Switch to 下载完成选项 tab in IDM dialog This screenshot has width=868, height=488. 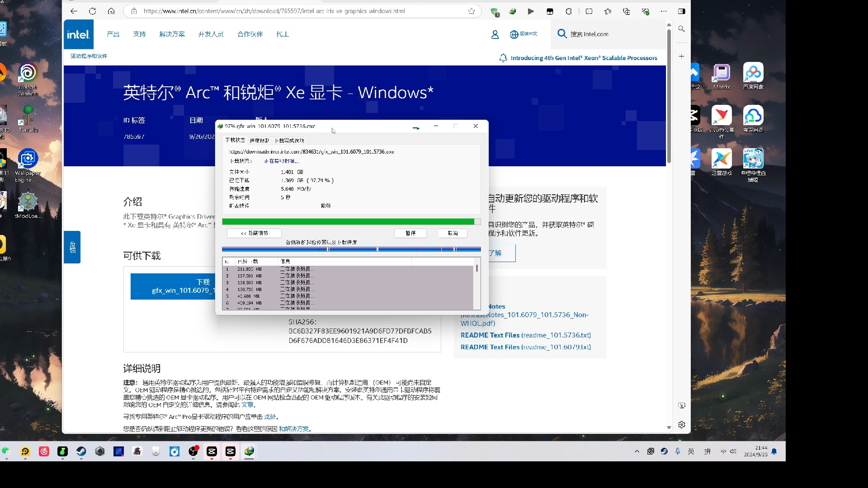pos(290,141)
